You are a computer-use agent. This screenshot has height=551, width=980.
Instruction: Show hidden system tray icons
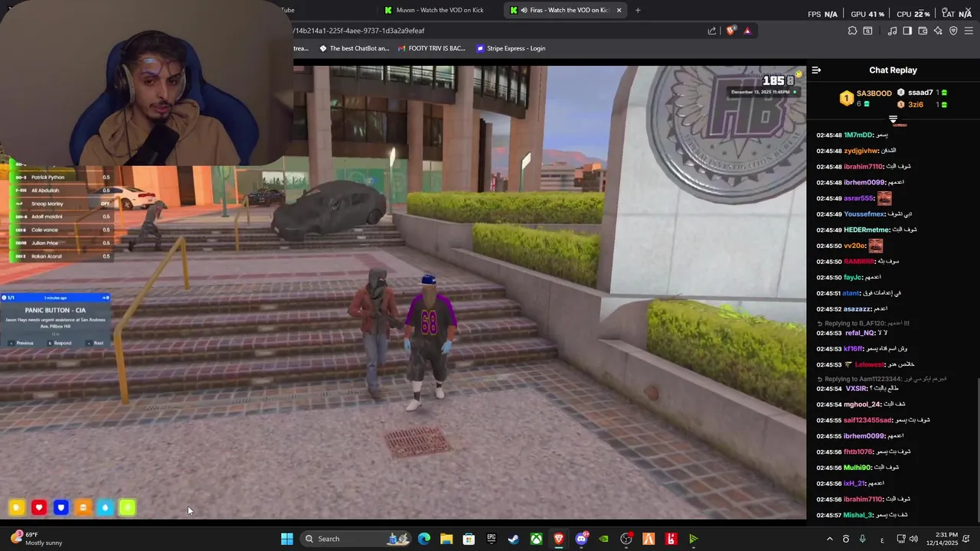[829, 539]
